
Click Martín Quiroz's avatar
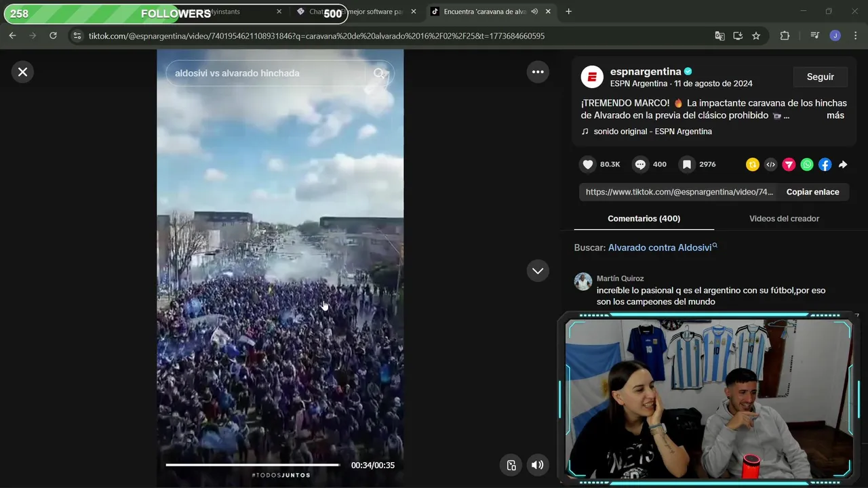pos(583,281)
